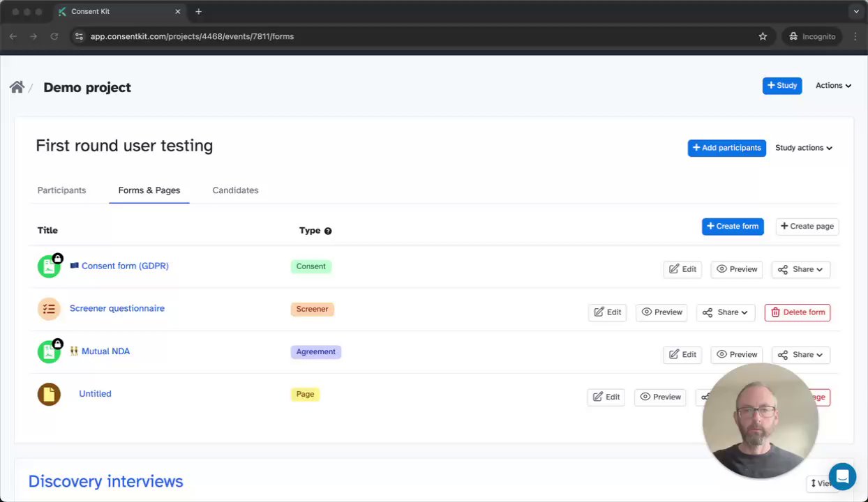Viewport: 868px width, 502px height.
Task: Click the Type help question-mark icon
Action: pyautogui.click(x=328, y=231)
